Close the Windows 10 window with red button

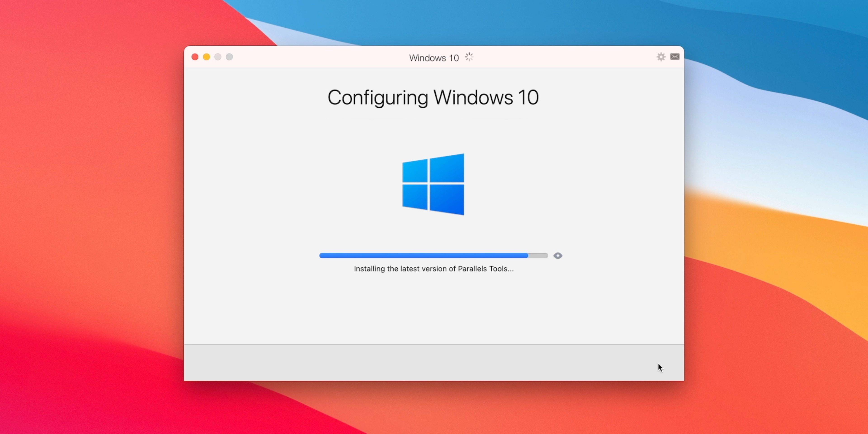pyautogui.click(x=195, y=57)
